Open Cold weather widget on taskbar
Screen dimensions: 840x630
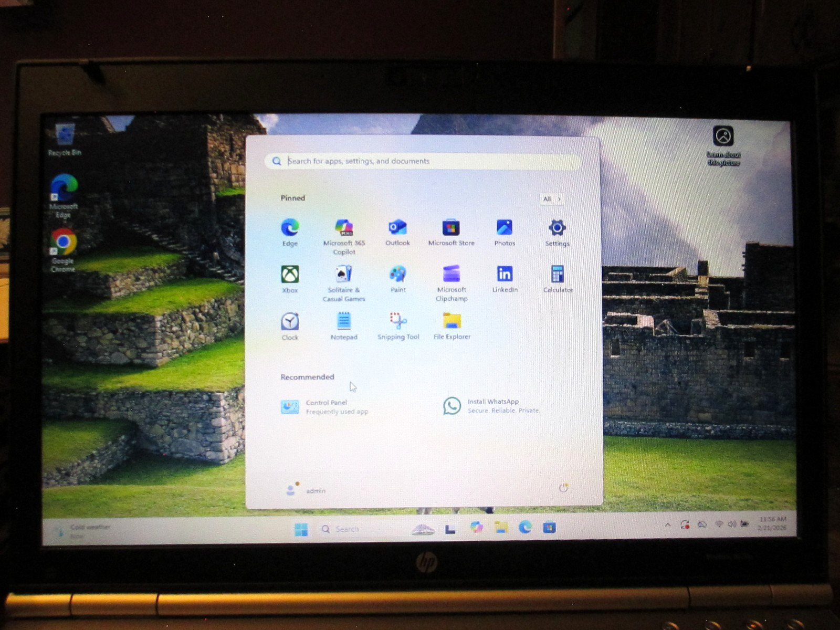(x=83, y=531)
